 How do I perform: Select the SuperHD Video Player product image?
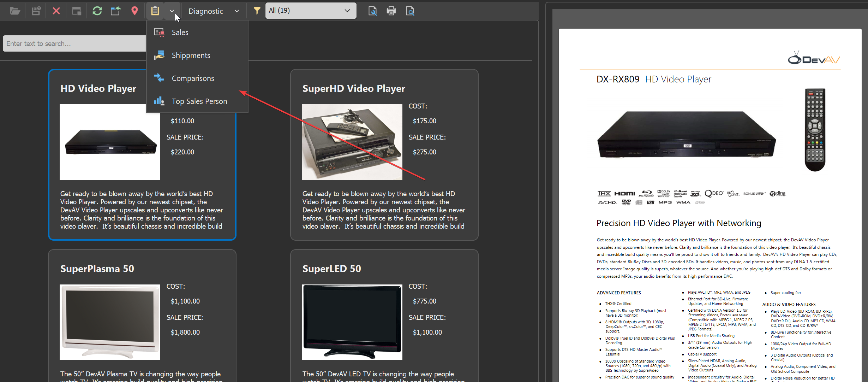tap(352, 142)
